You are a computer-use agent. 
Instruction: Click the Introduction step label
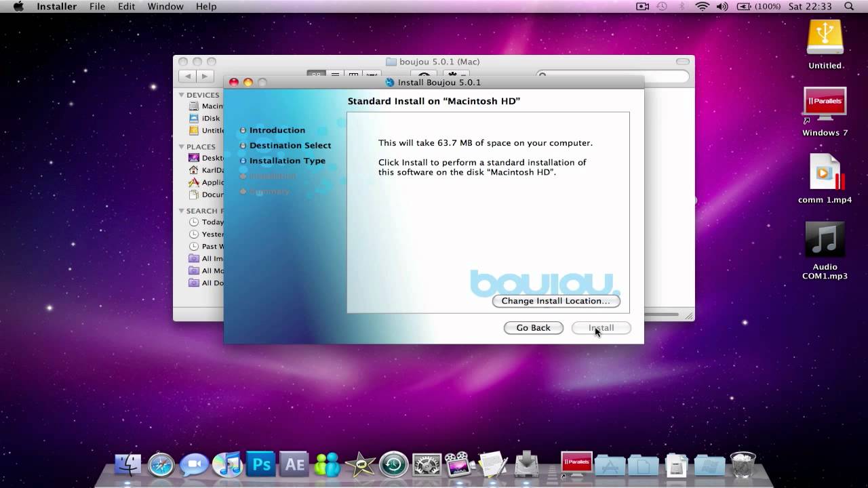[277, 130]
